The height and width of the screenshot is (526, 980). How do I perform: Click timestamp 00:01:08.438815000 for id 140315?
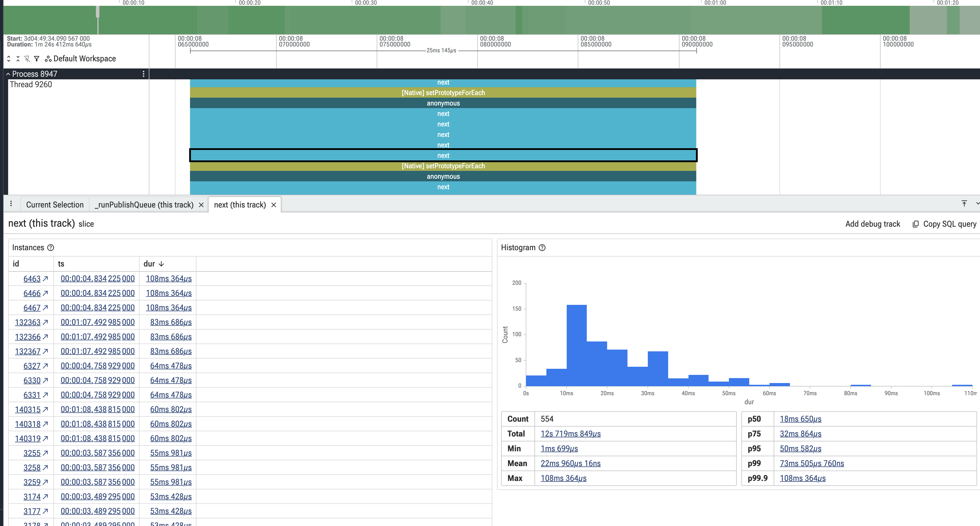98,409
